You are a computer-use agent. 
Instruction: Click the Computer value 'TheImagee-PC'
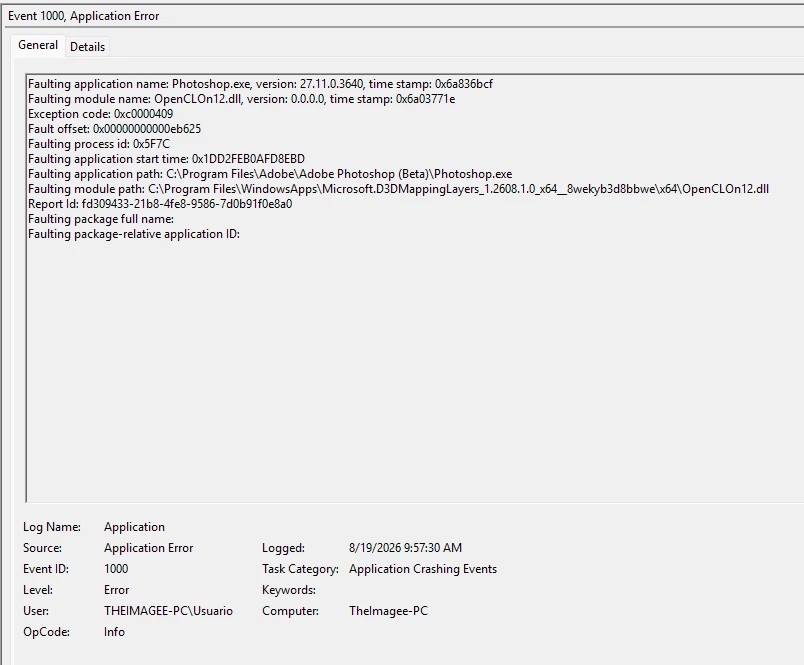pos(389,611)
